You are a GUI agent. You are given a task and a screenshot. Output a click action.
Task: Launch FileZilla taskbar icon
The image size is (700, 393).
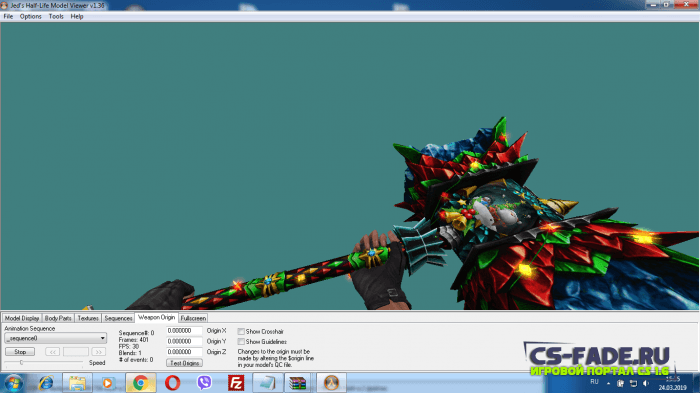pyautogui.click(x=236, y=383)
